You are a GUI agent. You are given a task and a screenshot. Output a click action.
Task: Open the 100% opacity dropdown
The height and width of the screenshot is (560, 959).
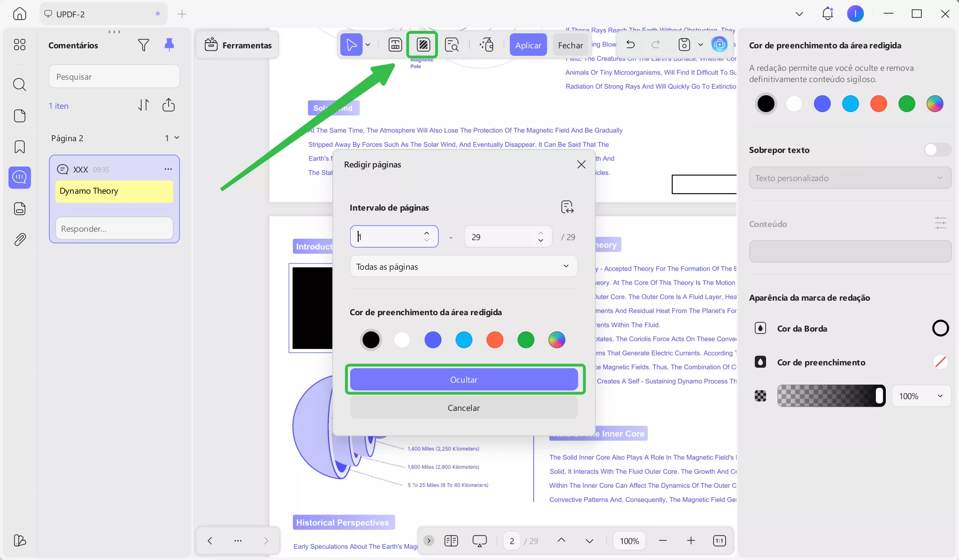coord(921,396)
